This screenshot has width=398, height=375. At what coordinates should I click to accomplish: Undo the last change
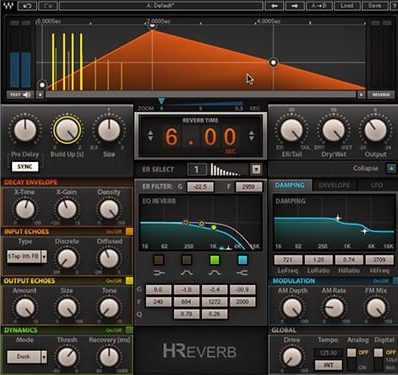[x=27, y=6]
